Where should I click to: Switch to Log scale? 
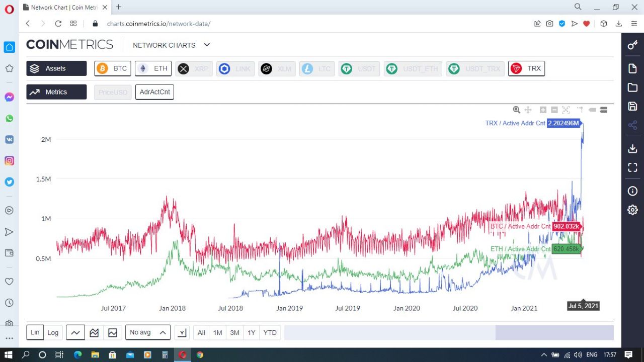pos(53,332)
